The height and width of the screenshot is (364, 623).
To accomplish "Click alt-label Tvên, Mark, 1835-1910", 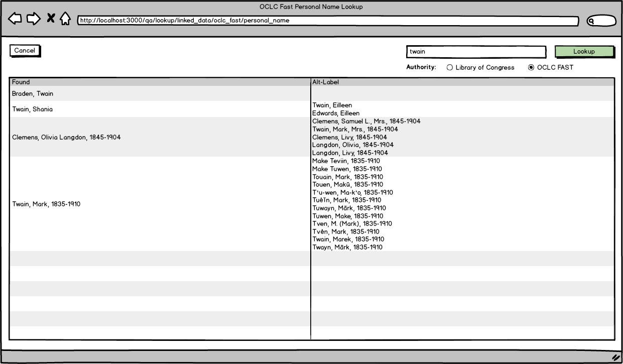I will coord(346,232).
